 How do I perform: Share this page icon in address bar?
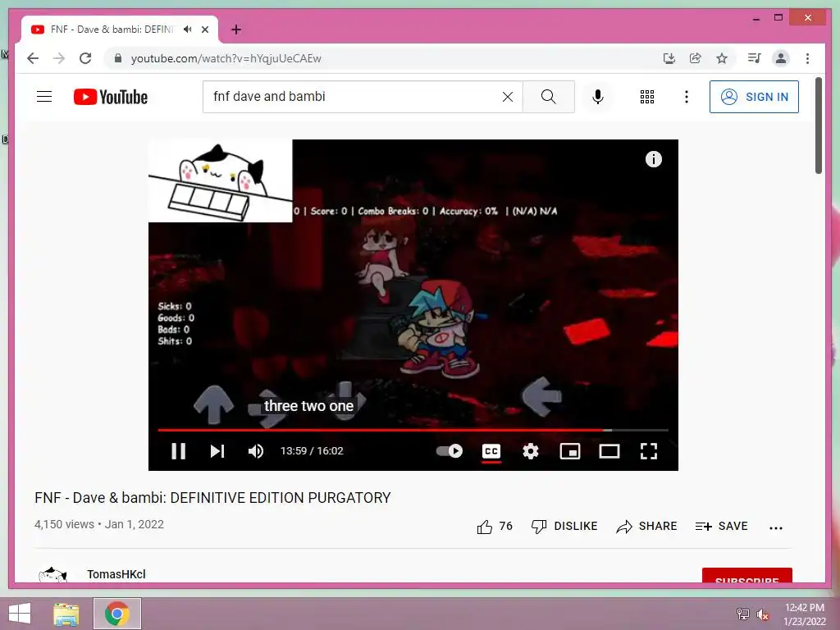(x=696, y=58)
